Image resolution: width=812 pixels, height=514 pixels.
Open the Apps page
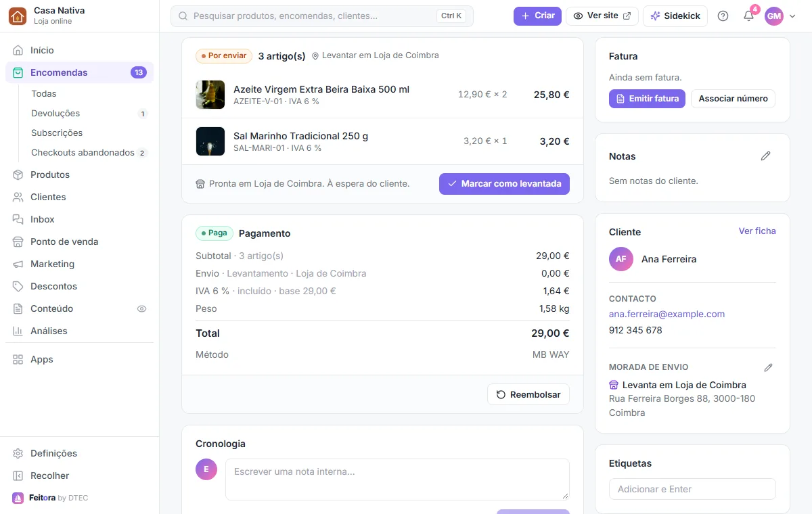pyautogui.click(x=80, y=359)
